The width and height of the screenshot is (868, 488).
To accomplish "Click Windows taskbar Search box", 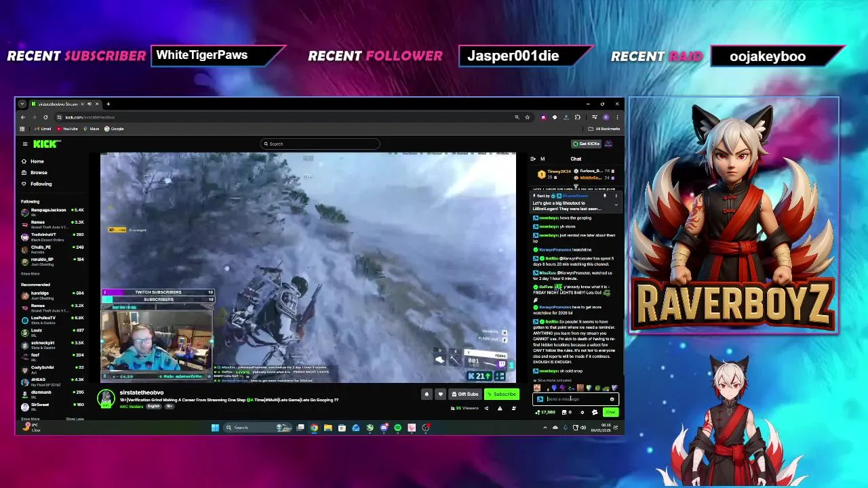I will [258, 428].
